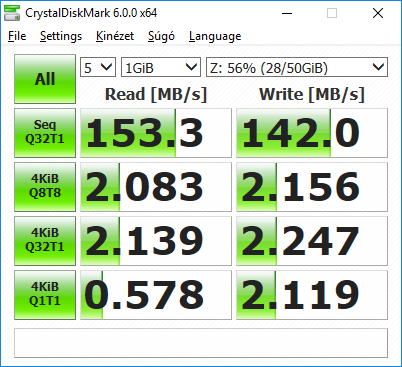Viewport: 402px width, 367px height.
Task: Run all benchmarks with All button
Action: tap(45, 79)
